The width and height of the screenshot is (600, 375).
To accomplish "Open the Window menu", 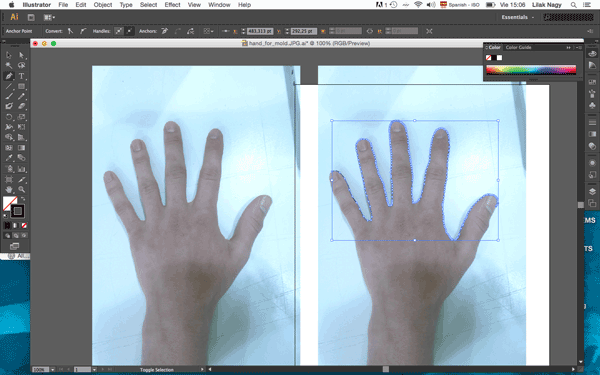I will (x=219, y=5).
